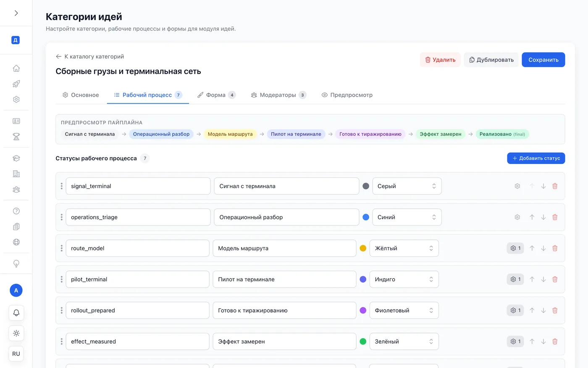
Task: Switch to the Основное tab
Action: (81, 95)
